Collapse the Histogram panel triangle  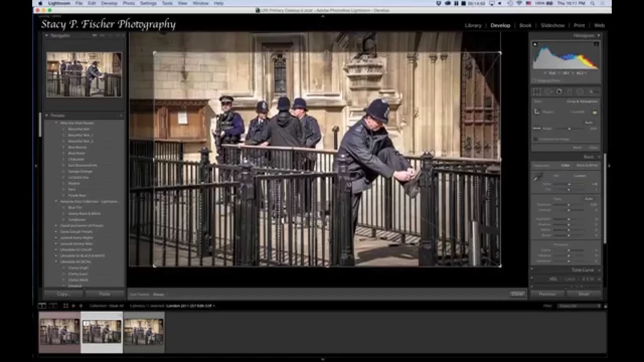(x=598, y=36)
